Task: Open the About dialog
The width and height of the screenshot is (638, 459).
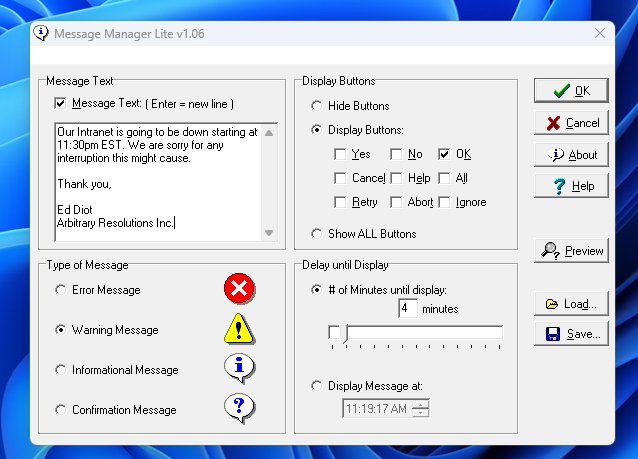Action: 571,155
